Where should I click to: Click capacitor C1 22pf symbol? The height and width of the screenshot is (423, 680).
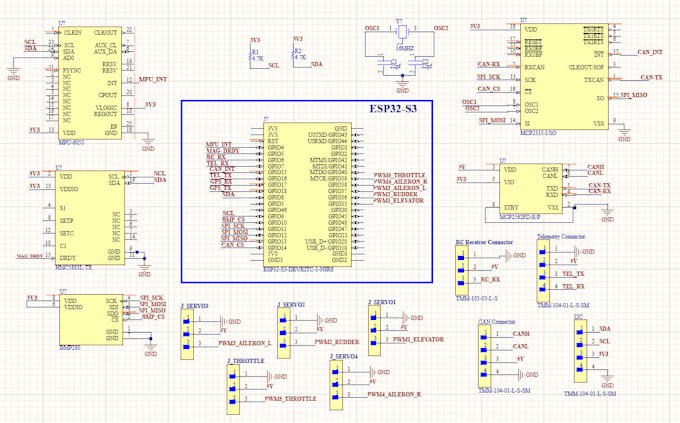click(x=382, y=63)
